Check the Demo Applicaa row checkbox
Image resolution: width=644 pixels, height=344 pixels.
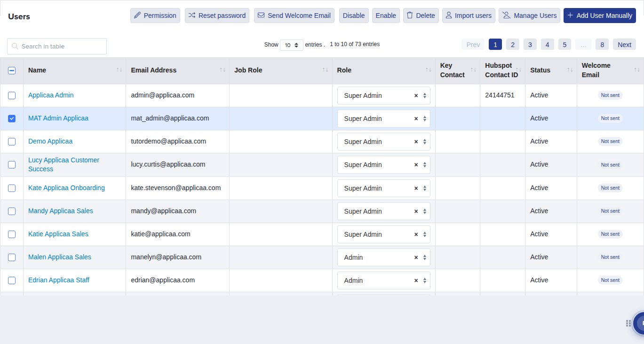(x=12, y=142)
